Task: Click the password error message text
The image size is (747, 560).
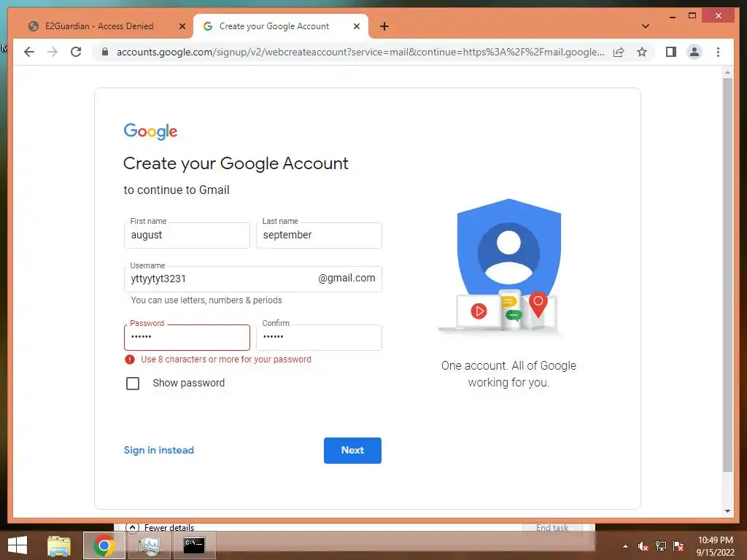Action: coord(226,359)
